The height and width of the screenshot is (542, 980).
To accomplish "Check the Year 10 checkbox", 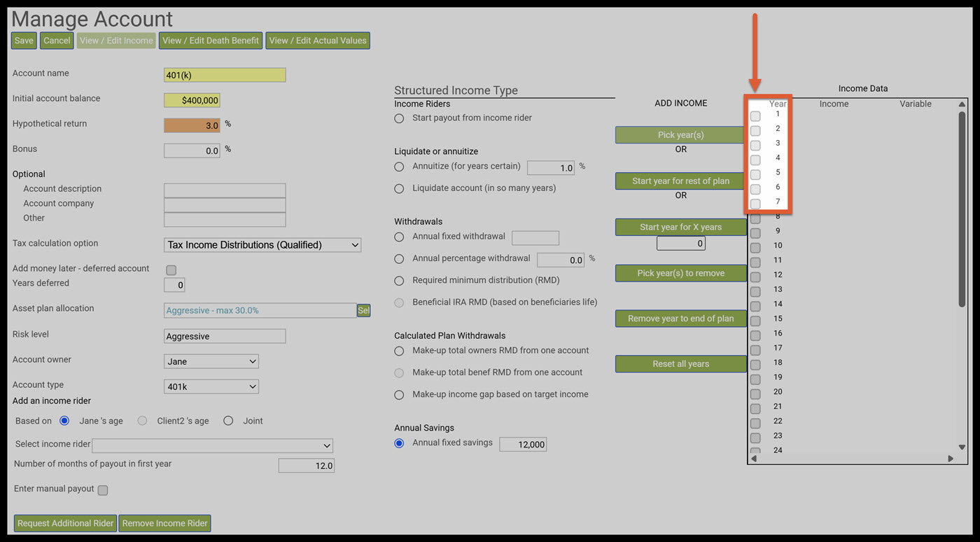I will pyautogui.click(x=755, y=248).
